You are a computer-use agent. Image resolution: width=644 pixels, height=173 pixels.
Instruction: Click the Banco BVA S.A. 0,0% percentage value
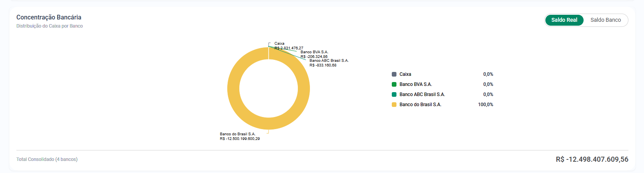click(x=488, y=84)
